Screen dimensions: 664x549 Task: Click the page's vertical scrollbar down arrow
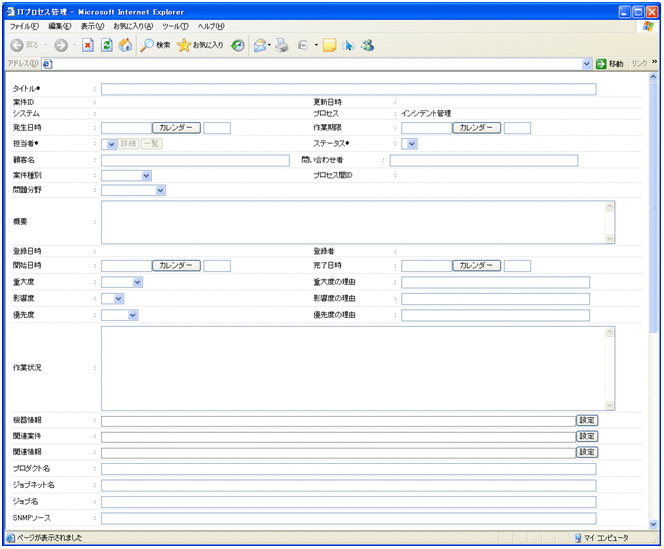(654, 523)
